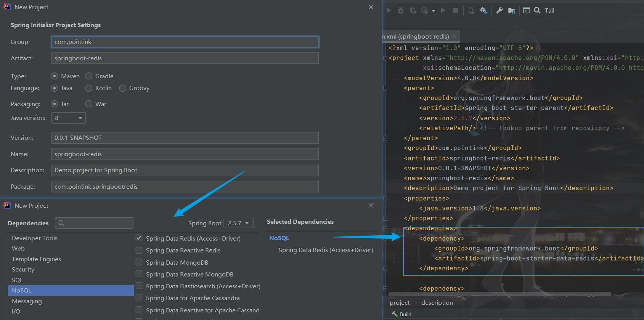
Task: Click the search icon in the Dependencies field
Action: pyautogui.click(x=61, y=223)
